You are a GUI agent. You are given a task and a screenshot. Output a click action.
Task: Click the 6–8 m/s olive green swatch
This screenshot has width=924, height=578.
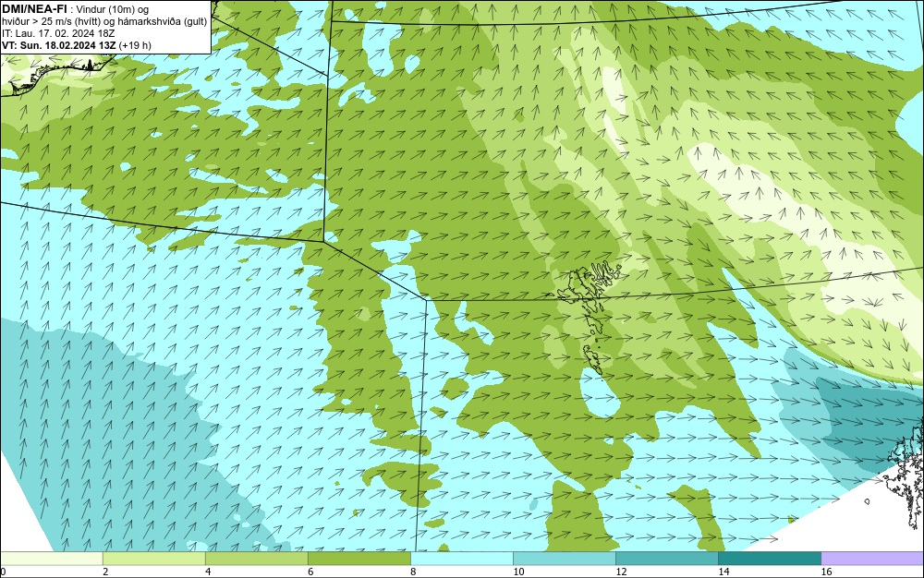(x=359, y=559)
